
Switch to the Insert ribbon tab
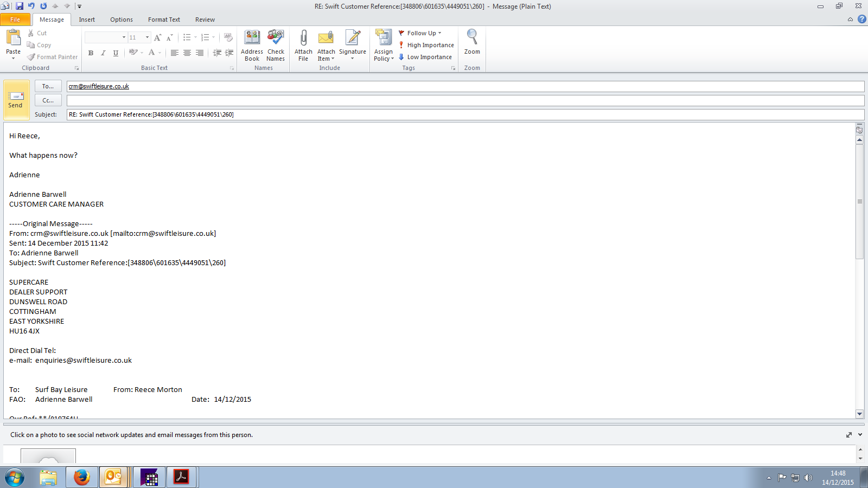[x=87, y=20]
